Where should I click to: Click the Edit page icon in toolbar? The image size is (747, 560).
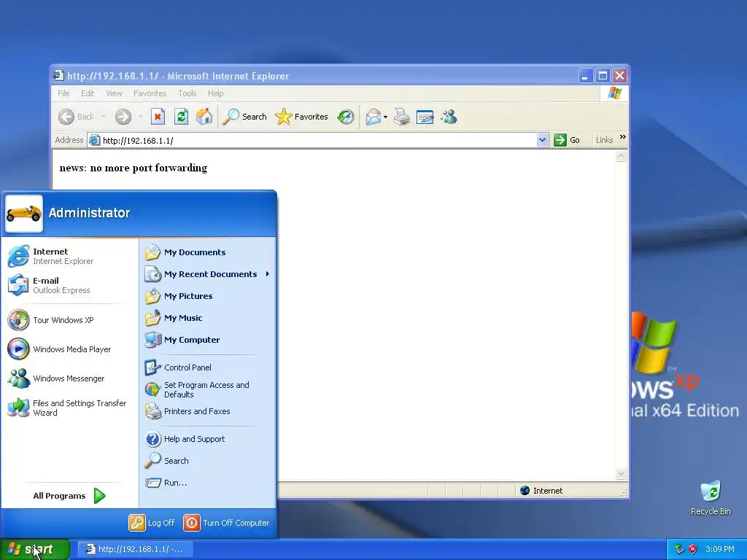click(425, 117)
